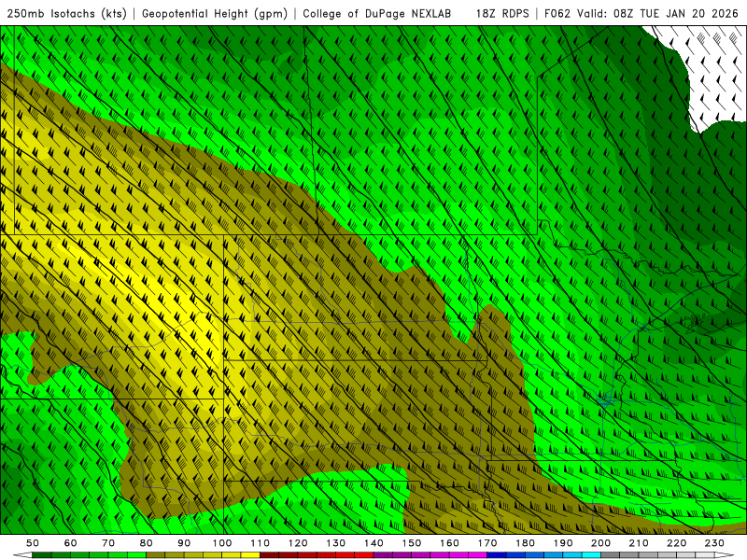Screen dimensions: 747x560
Task: Select the bright yellow swatch left of 110
Action: [250, 555]
